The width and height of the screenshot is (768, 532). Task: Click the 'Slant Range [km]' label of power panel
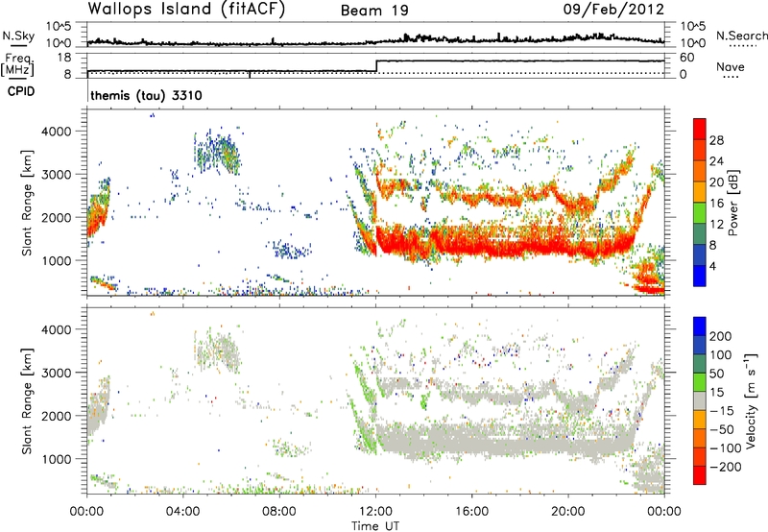click(x=27, y=203)
